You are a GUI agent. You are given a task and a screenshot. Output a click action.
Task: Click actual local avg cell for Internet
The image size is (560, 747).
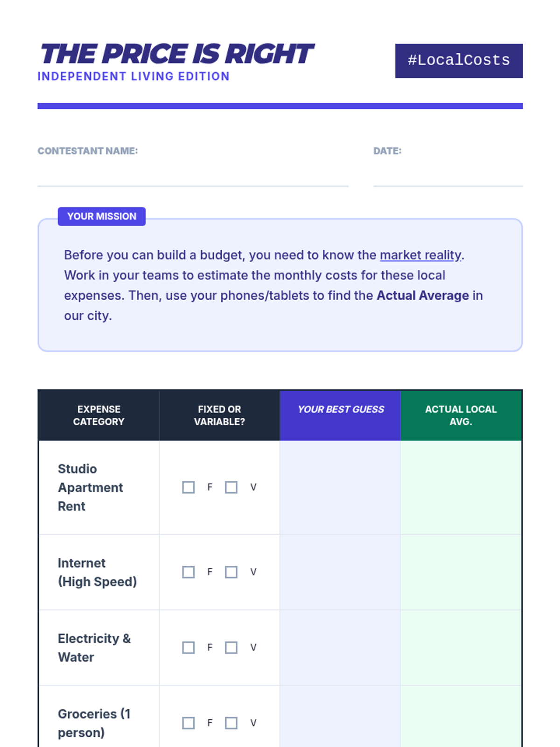[x=461, y=572]
